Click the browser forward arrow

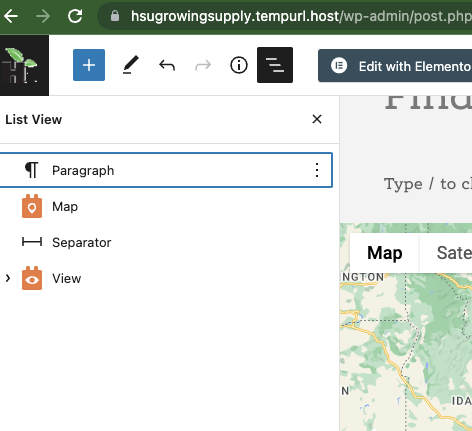(x=43, y=16)
